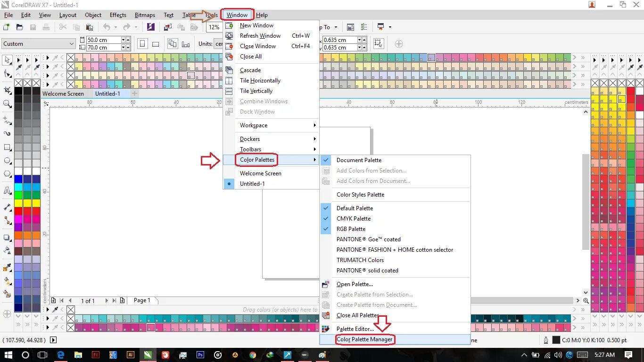644x362 pixels.
Task: Click Close All Palettes
Action: [x=395, y=315]
